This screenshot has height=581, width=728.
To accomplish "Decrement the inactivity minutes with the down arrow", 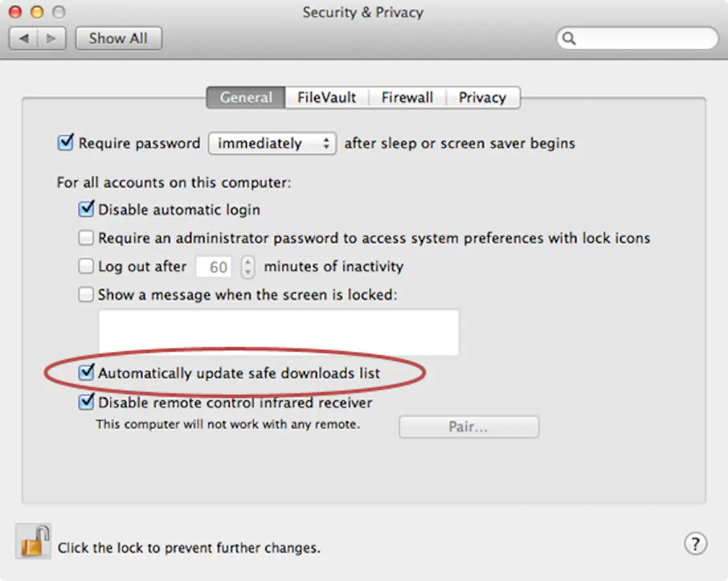I will [248, 271].
